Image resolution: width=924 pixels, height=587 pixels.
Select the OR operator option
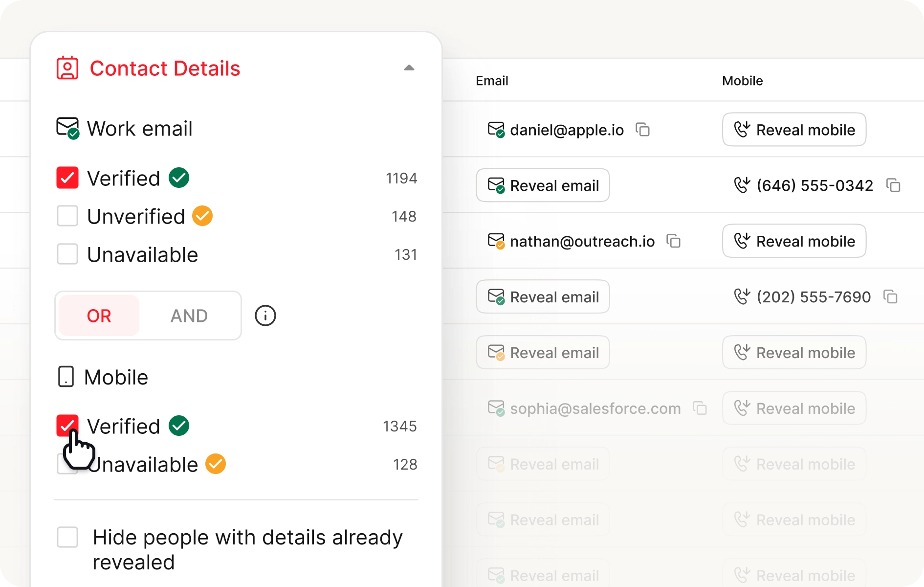pyautogui.click(x=99, y=316)
